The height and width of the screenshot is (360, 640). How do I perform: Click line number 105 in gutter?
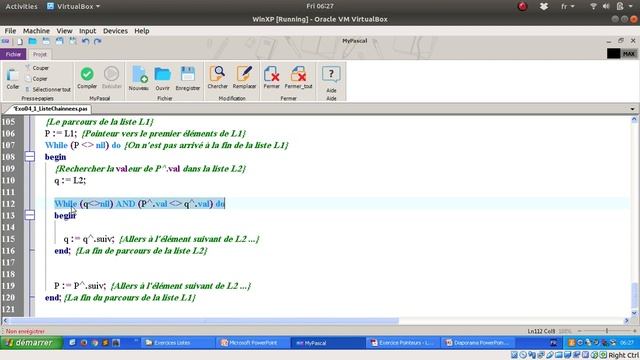pyautogui.click(x=8, y=122)
